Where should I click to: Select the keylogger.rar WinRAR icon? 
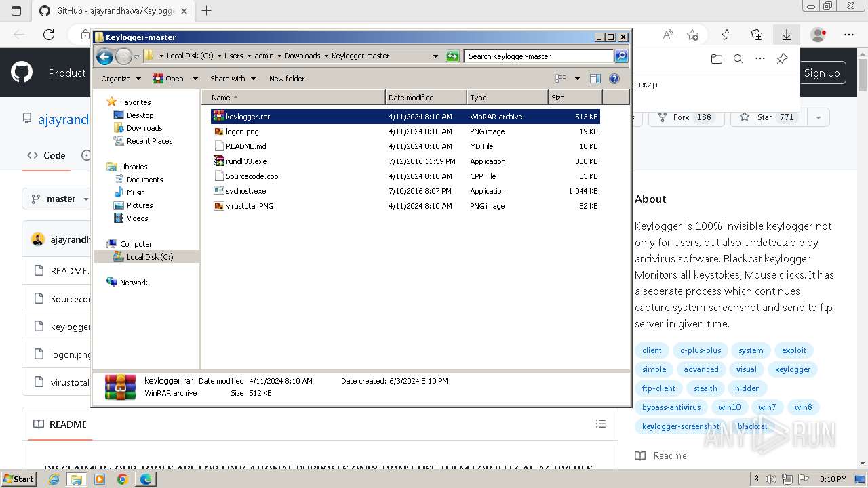(218, 117)
